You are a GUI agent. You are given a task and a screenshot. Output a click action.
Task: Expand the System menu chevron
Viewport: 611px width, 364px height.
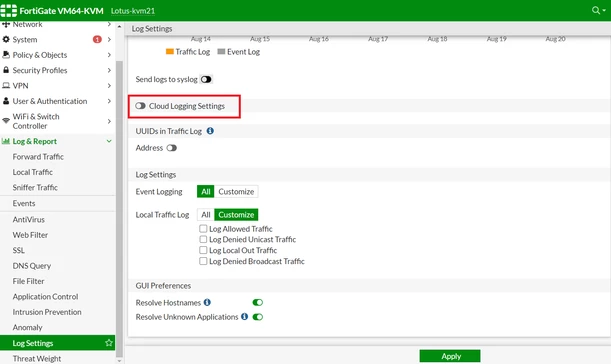click(x=109, y=39)
